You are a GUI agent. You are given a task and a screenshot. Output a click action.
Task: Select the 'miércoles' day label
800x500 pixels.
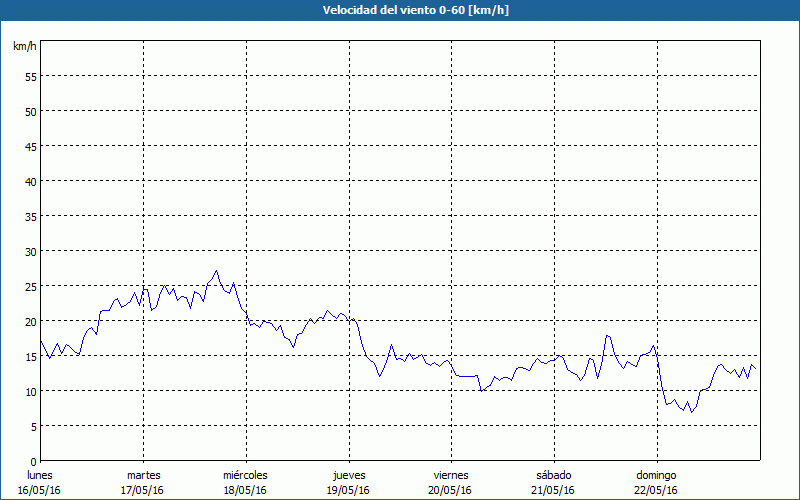click(245, 474)
